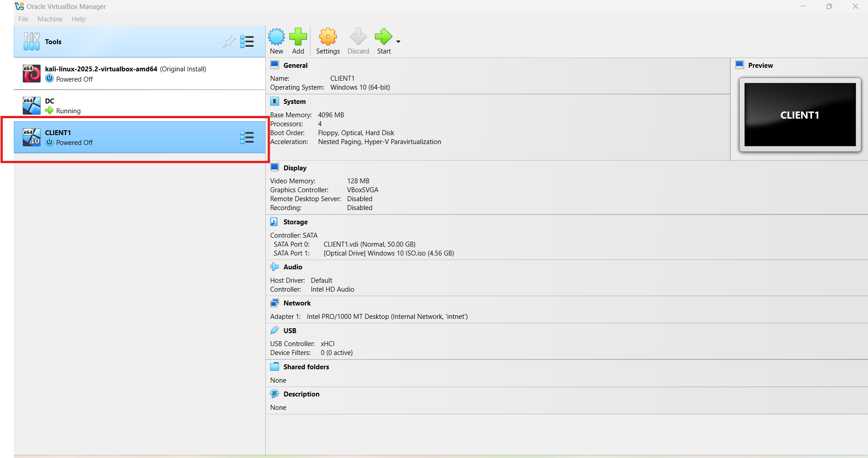
Task: Open Audio settings via its heading
Action: point(293,267)
